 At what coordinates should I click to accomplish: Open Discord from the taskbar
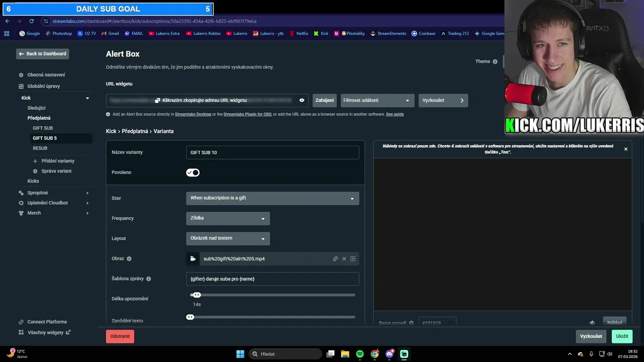(x=389, y=354)
